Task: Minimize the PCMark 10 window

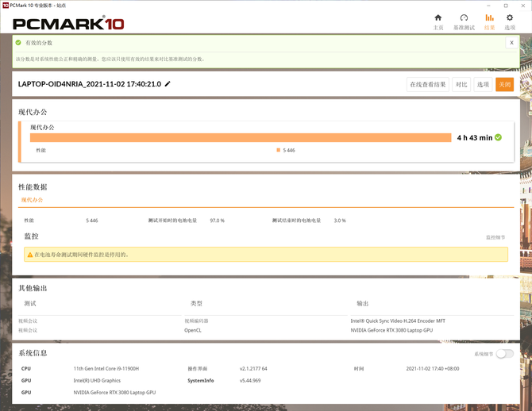Action: (x=488, y=6)
